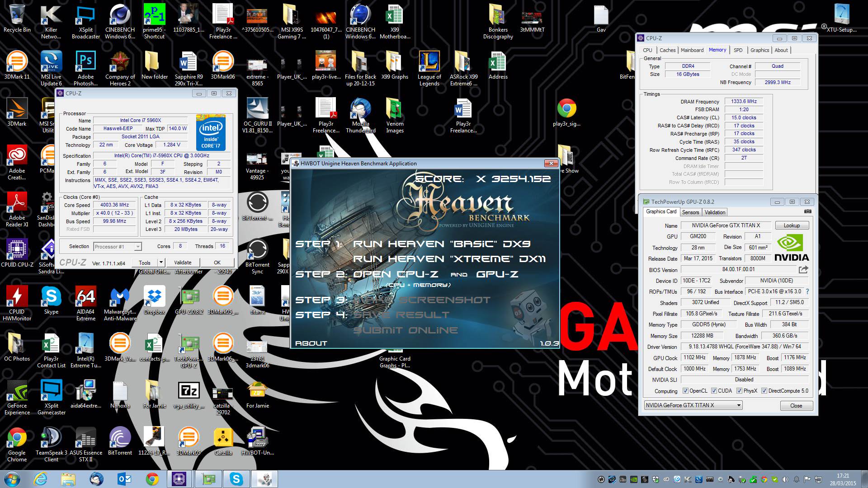Open Internet Explorer from taskbar
Viewport: 868px width, 488px height.
point(41,479)
